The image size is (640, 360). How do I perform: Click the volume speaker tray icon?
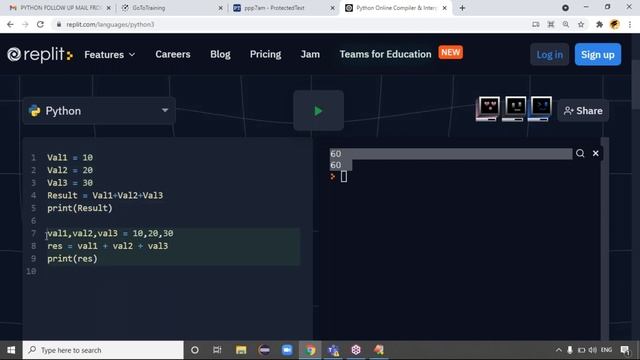click(593, 350)
